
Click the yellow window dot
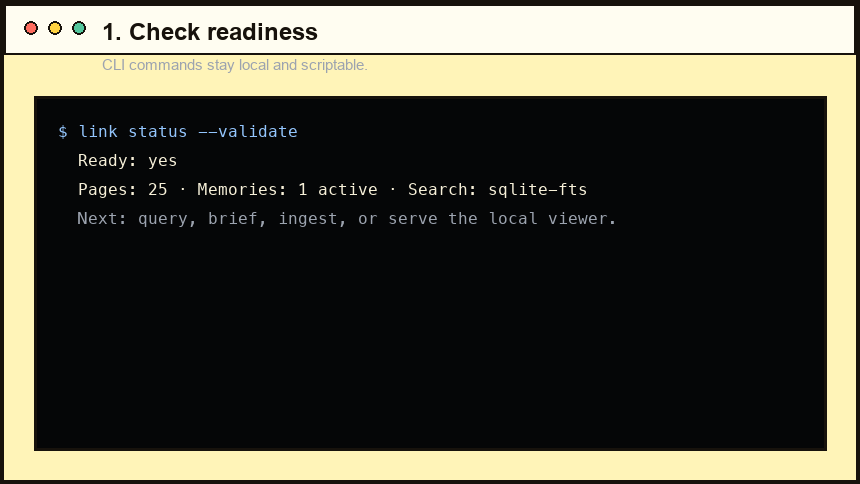click(55, 28)
